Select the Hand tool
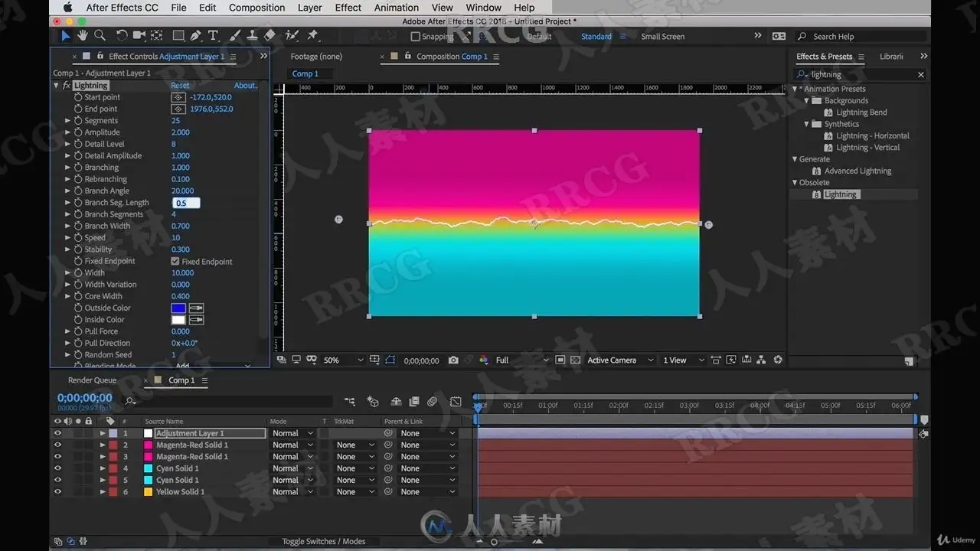The image size is (980, 551). click(x=82, y=35)
